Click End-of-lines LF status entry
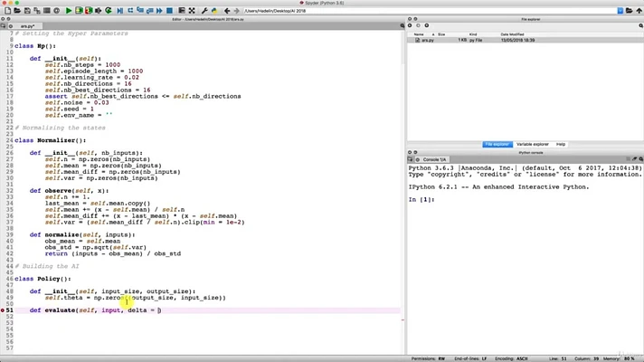Viewport: 644px width, 362px height. tap(470, 358)
